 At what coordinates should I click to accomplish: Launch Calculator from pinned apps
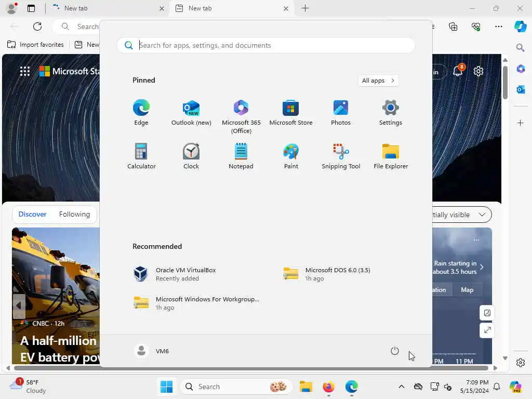click(141, 156)
